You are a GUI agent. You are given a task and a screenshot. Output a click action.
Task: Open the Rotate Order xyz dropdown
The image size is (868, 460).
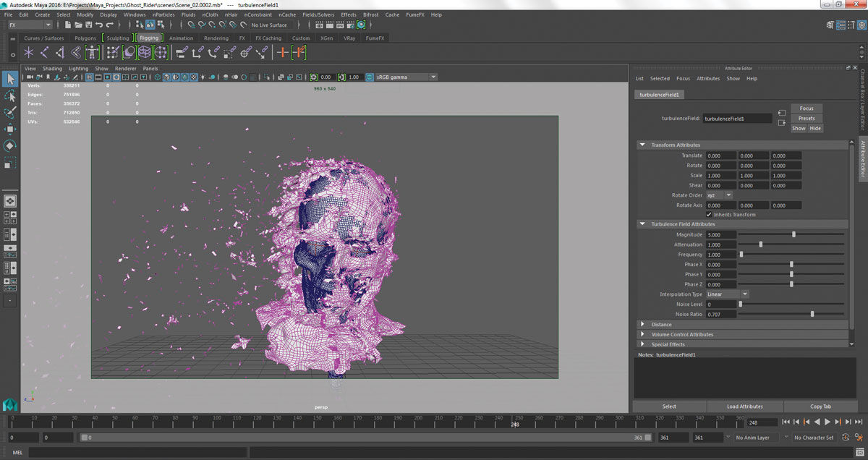coord(719,195)
